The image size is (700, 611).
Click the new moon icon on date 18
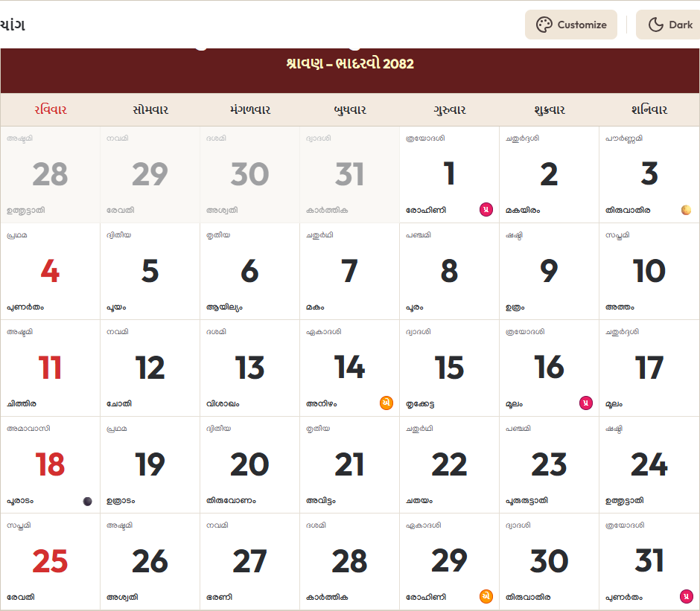pyautogui.click(x=88, y=501)
